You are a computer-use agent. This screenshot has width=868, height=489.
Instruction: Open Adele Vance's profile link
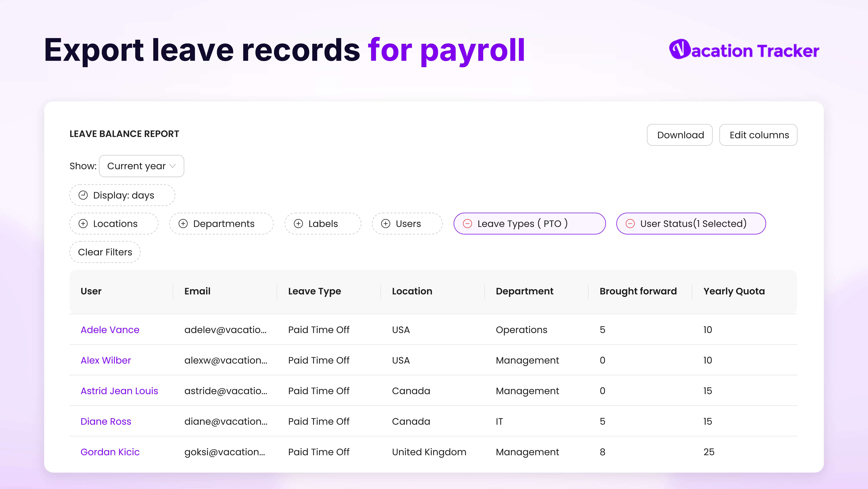110,330
